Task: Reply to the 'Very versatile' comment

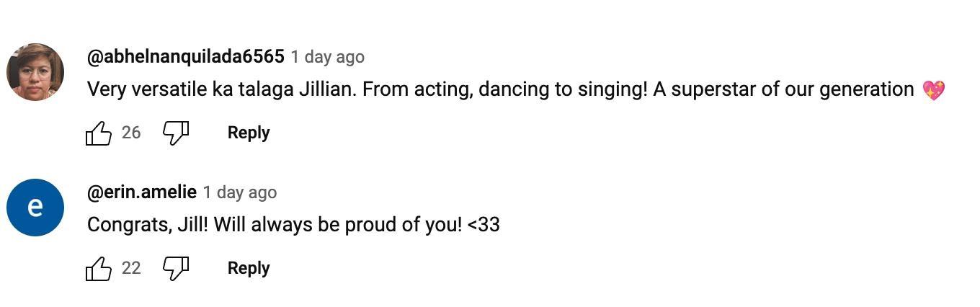Action: coord(249,133)
